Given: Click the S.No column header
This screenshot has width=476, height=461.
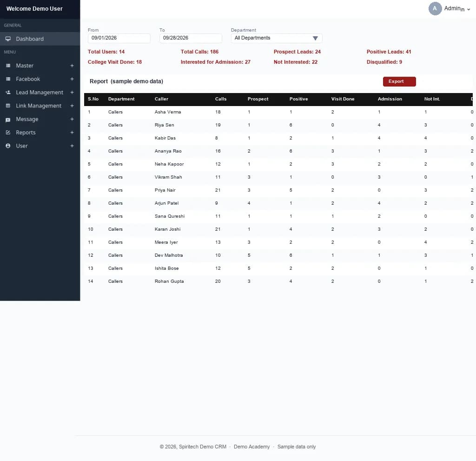Looking at the screenshot, I should point(93,99).
